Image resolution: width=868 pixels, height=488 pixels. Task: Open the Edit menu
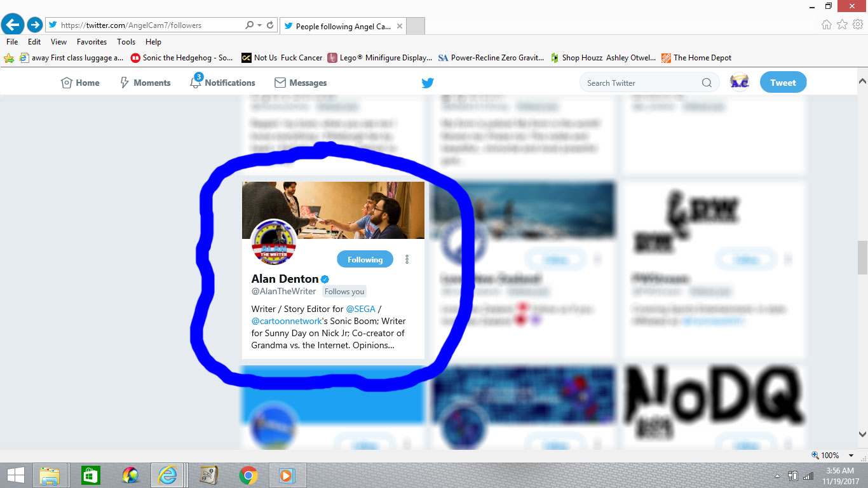tap(34, 42)
